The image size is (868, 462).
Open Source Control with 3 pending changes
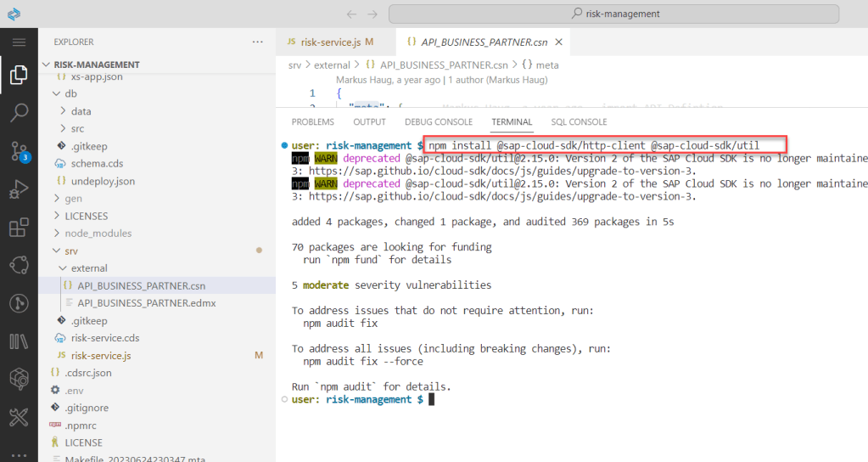(x=19, y=152)
